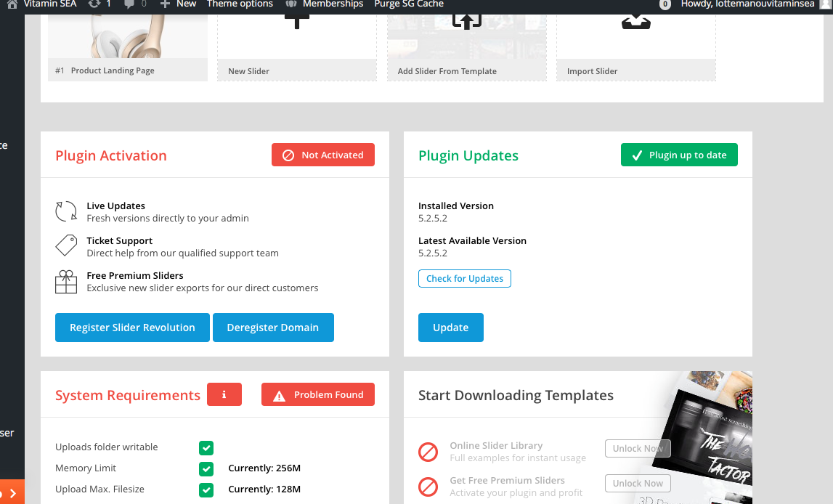This screenshot has width=833, height=504.
Task: Click the New Slider tile label
Action: pyautogui.click(x=248, y=71)
